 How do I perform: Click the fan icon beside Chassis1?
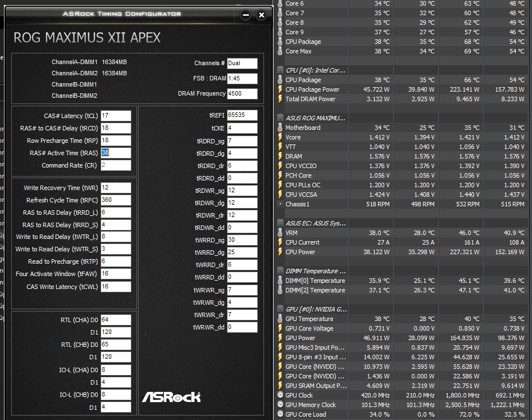coord(280,204)
